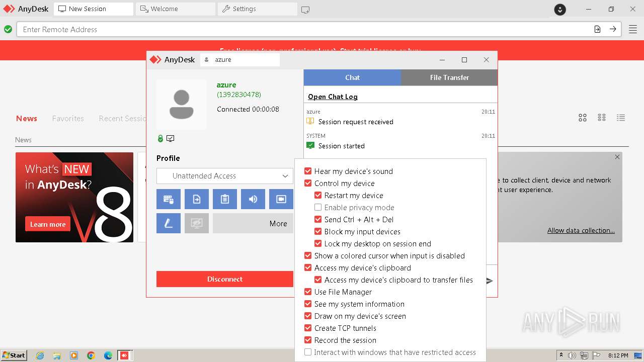Viewport: 644px width, 362px height.
Task: Select the Settings tab
Action: pyautogui.click(x=258, y=9)
